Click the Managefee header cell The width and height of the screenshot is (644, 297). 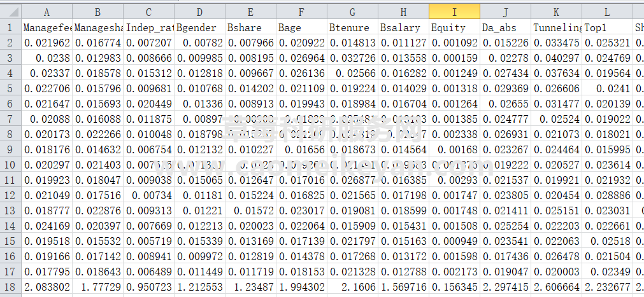point(47,27)
